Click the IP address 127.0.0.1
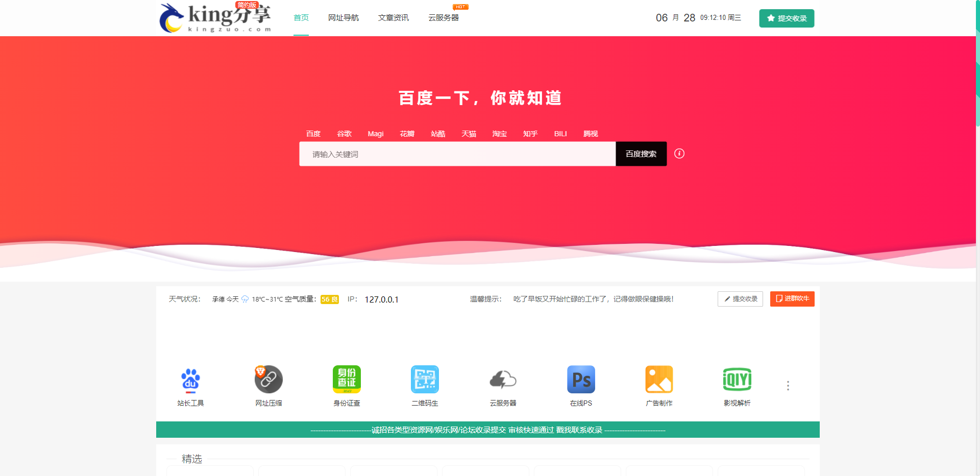 [382, 299]
